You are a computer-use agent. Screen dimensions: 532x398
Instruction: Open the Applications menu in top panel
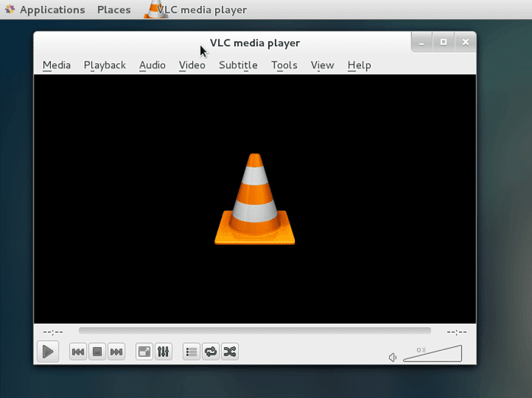[52, 10]
